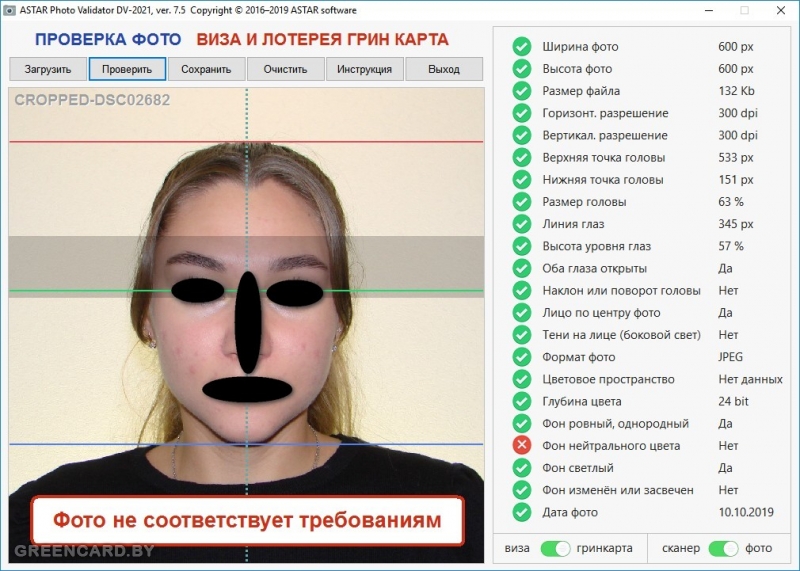Image resolution: width=800 pixels, height=571 pixels.
Task: Click the 'сканер' label
Action: point(681,548)
